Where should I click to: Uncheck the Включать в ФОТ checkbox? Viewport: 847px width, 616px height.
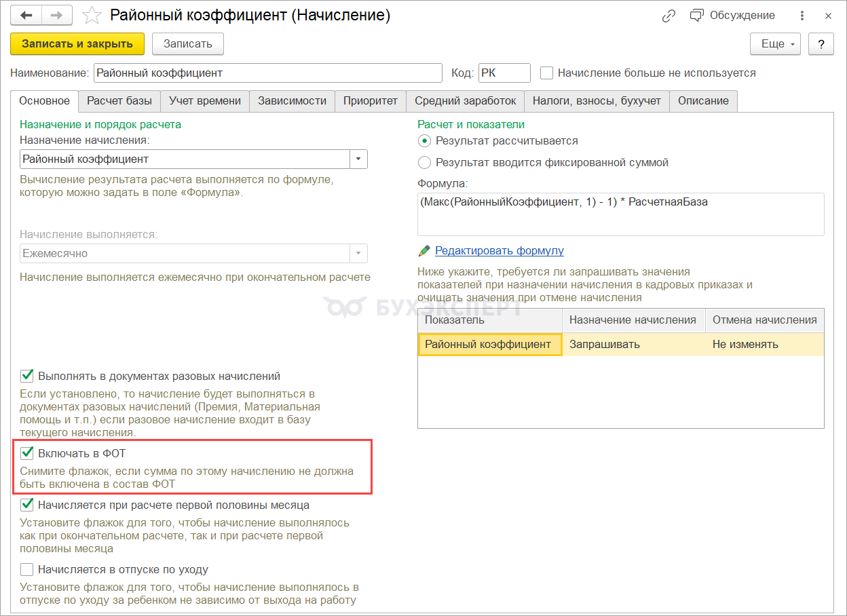27,453
